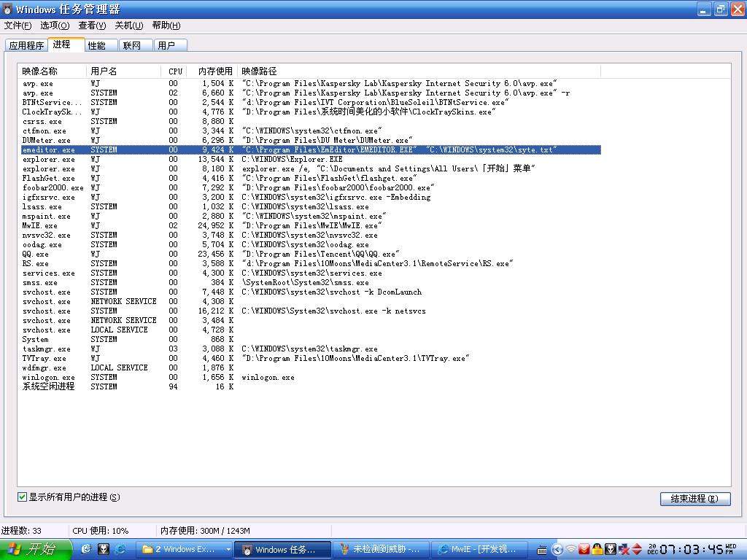
Task: Open DU Meter red arrows tray icon
Action: pyautogui.click(x=637, y=550)
